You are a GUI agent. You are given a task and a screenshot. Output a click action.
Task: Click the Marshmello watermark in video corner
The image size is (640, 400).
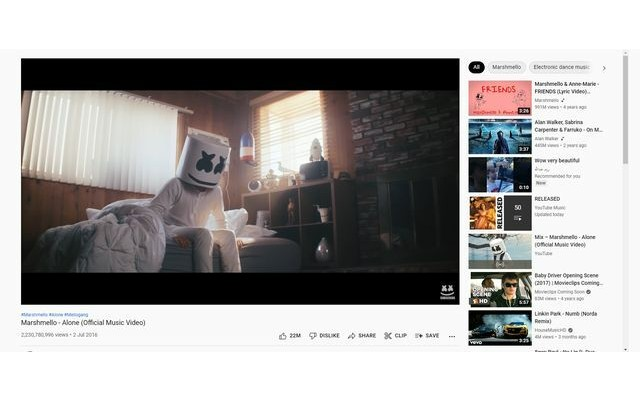click(x=446, y=291)
